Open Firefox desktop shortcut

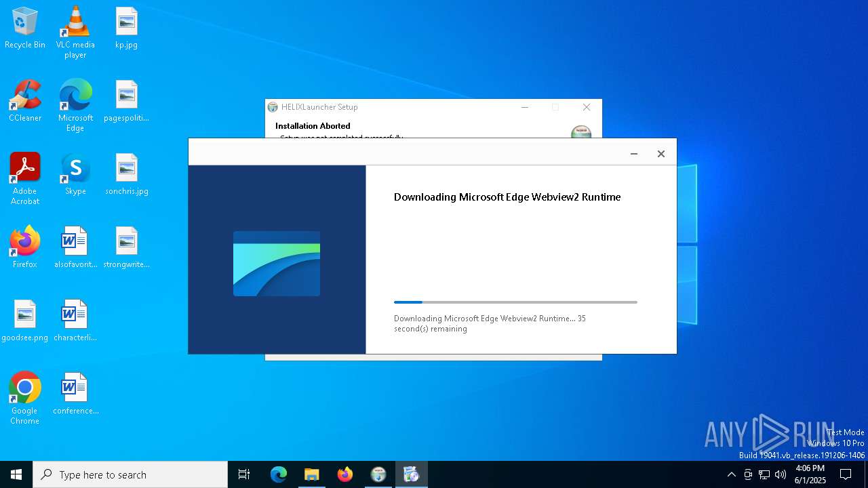pos(25,247)
